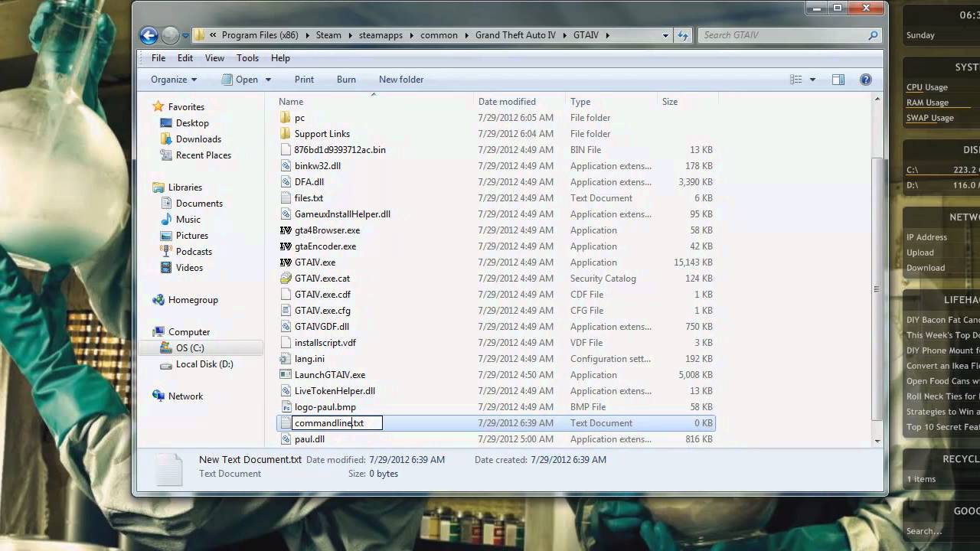This screenshot has width=980, height=551.
Task: Open the Tools menu
Action: point(247,58)
